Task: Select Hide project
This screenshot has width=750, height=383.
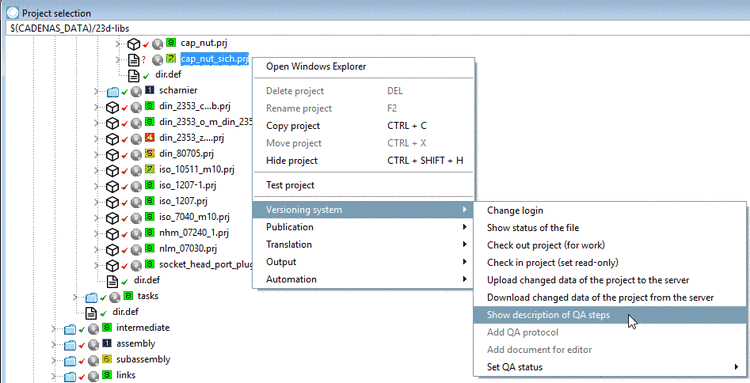Action: tap(363, 161)
